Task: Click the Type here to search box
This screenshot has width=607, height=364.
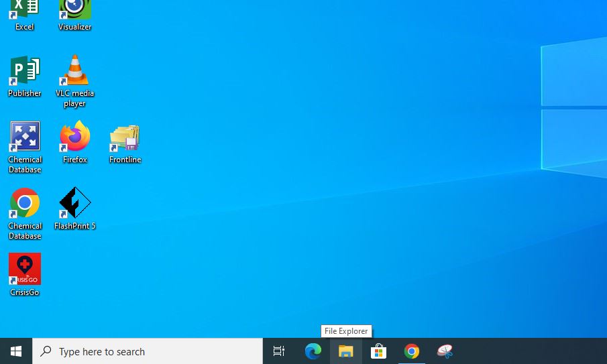Action: point(148,351)
